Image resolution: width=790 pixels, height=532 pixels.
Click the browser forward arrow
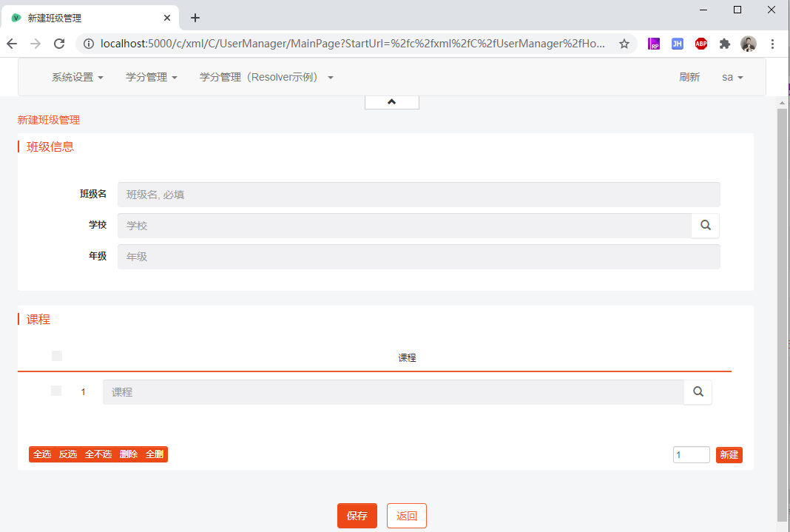pyautogui.click(x=36, y=44)
